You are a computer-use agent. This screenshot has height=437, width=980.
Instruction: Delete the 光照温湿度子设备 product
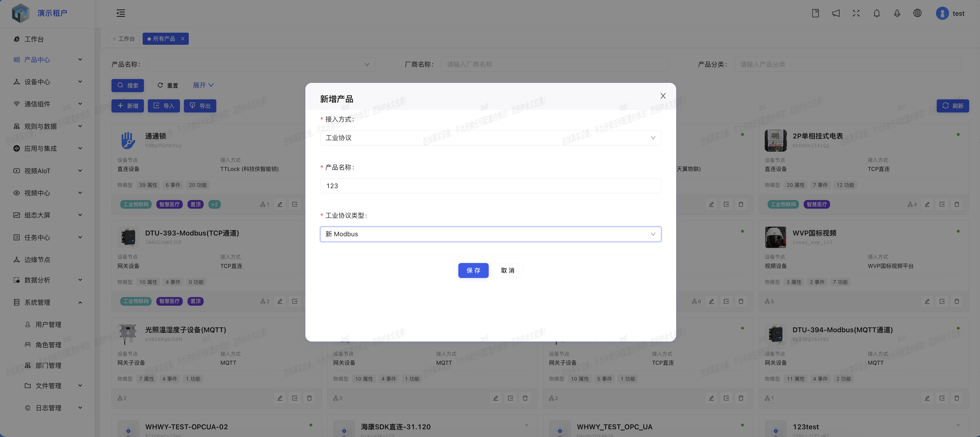(x=309, y=398)
